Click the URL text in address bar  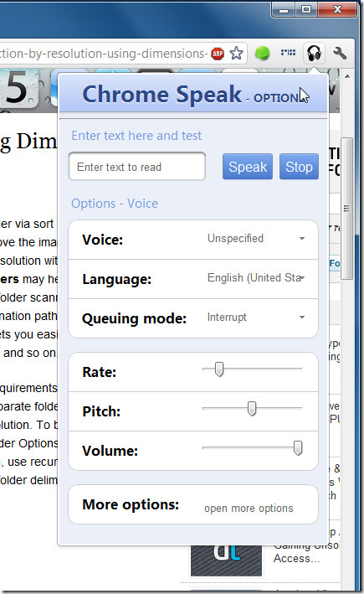tap(104, 54)
